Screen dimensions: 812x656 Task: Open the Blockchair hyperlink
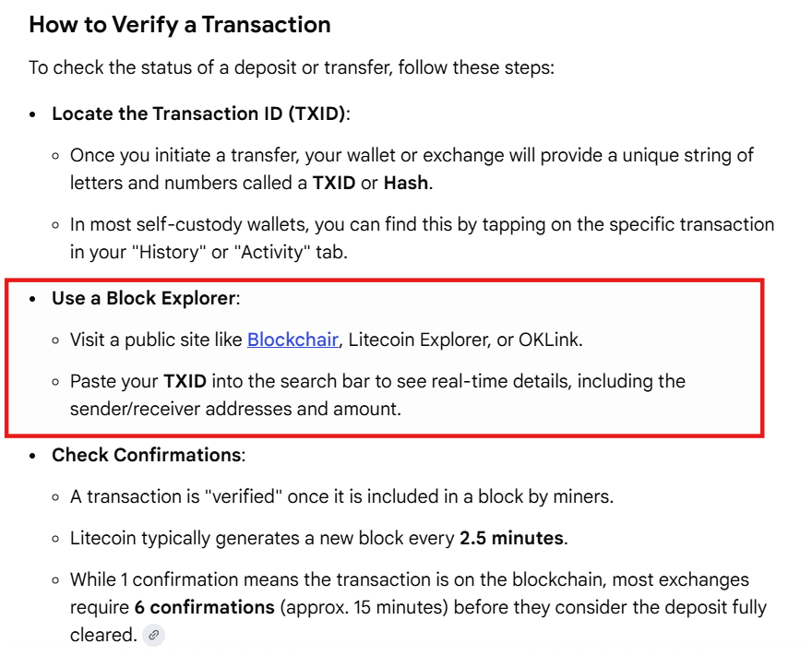click(293, 340)
